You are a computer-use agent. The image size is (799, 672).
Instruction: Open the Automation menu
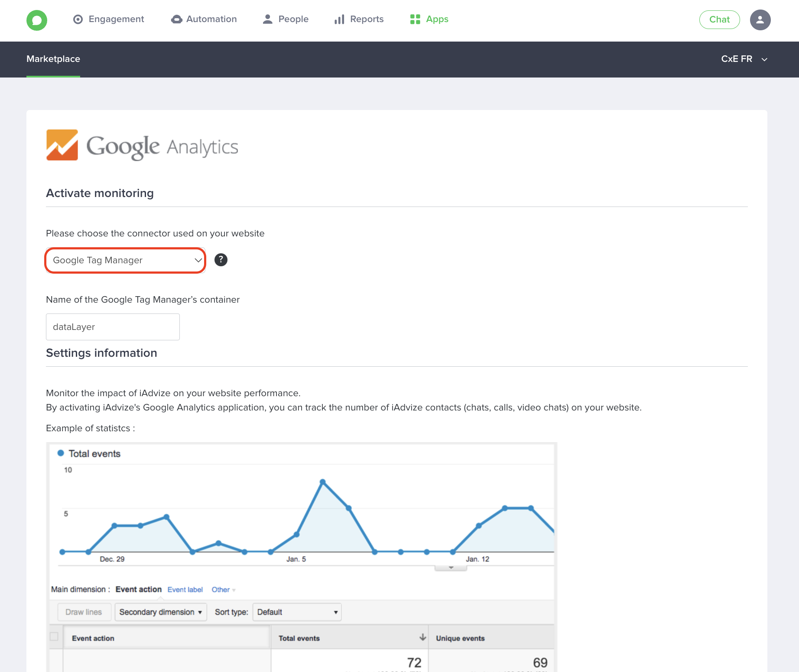204,19
